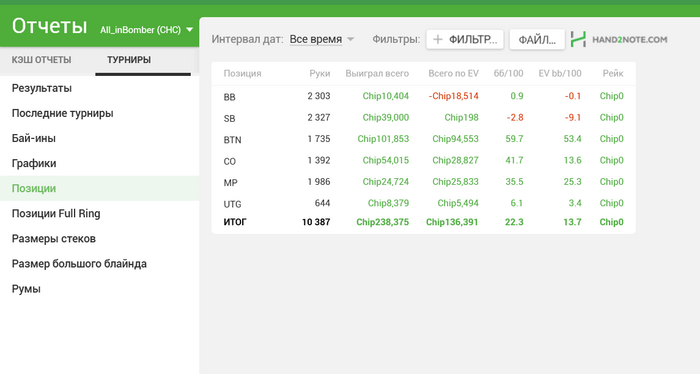Open Последние турниры report

(x=62, y=113)
